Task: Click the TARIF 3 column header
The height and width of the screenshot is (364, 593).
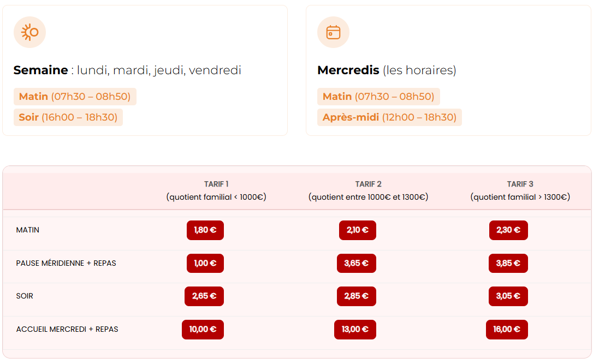Action: [x=520, y=190]
